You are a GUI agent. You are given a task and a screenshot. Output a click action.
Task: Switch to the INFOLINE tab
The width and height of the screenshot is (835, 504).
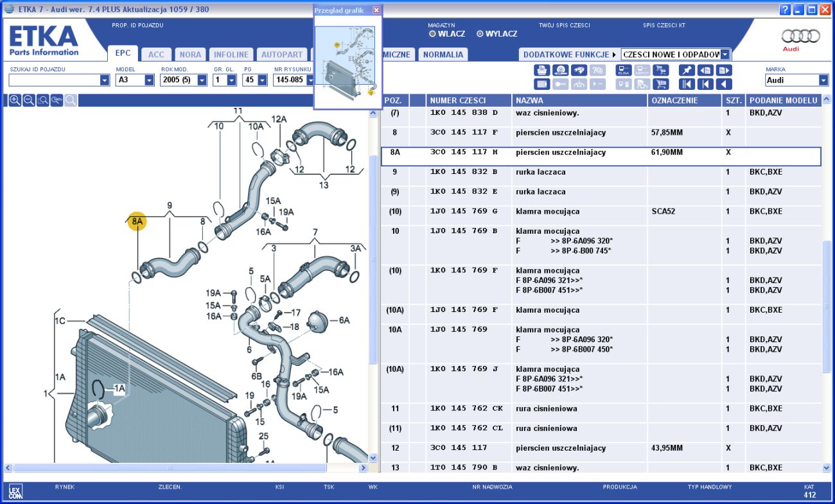(x=231, y=55)
